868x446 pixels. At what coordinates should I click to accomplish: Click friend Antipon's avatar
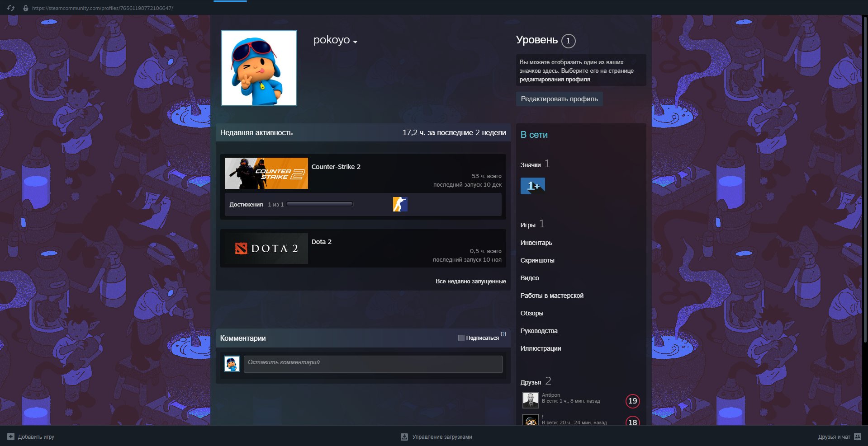pyautogui.click(x=530, y=400)
